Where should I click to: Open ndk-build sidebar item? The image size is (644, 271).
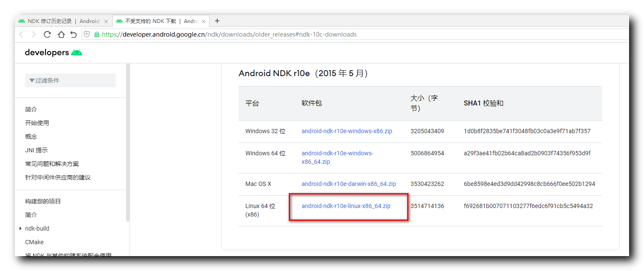tap(37, 228)
